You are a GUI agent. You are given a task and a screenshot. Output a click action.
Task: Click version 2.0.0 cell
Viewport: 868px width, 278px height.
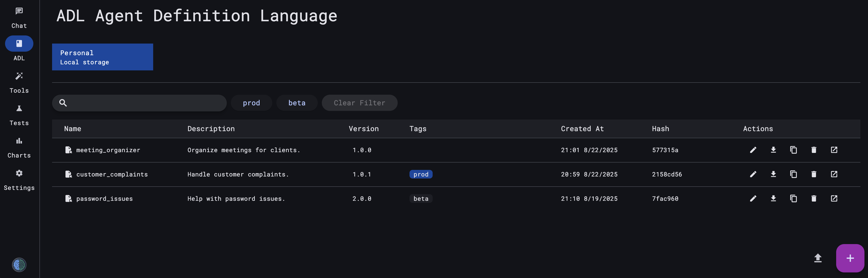point(362,199)
